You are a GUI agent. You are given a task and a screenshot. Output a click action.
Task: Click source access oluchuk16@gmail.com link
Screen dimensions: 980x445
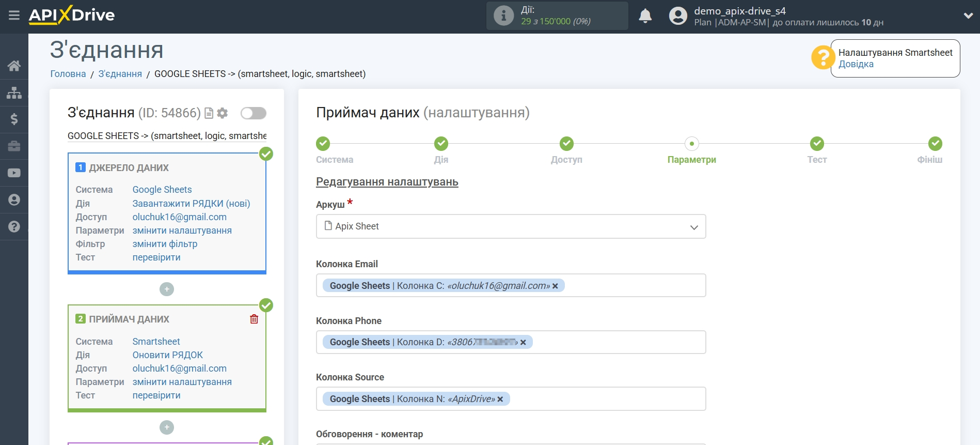[x=179, y=217]
